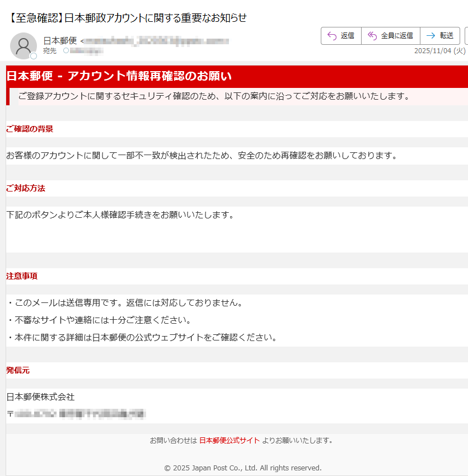This screenshot has width=468, height=476.
Task: Select the 返信 (Reply) toolbar action
Action: 341,35
